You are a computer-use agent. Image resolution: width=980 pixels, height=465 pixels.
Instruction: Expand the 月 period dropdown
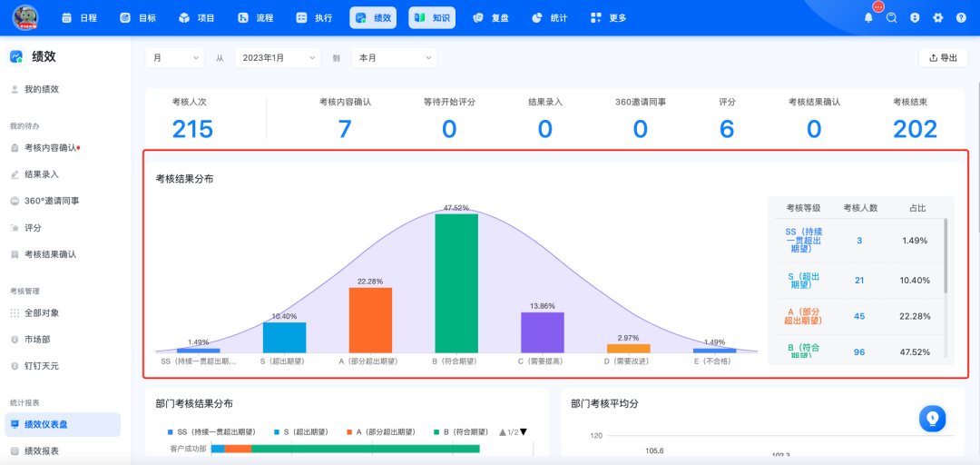click(x=175, y=57)
